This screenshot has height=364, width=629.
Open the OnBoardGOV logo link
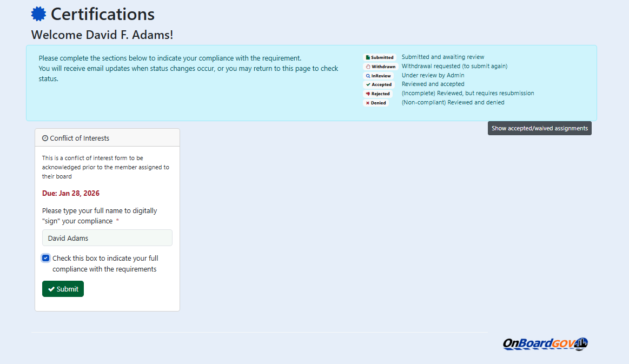click(x=545, y=344)
